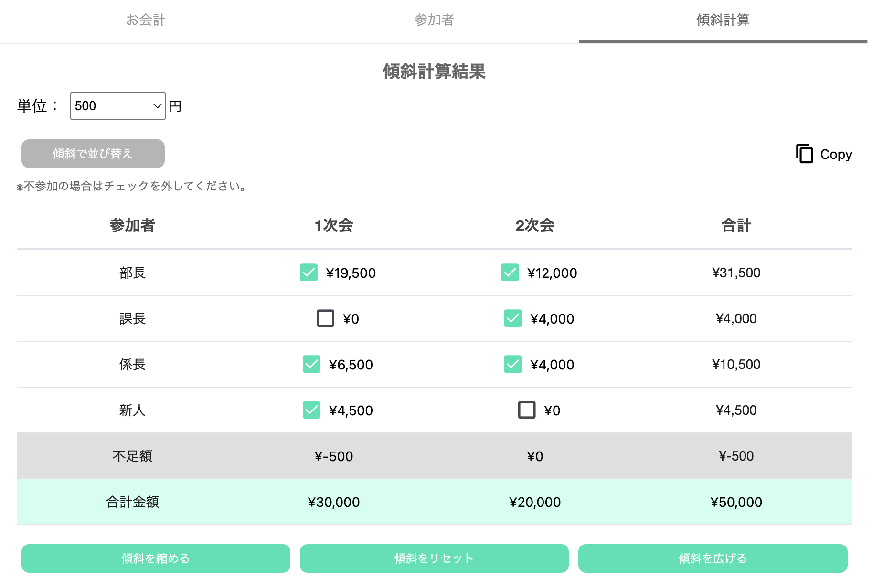This screenshot has height=588, width=873.
Task: Click the 合計金額 row label
Action: 132,502
